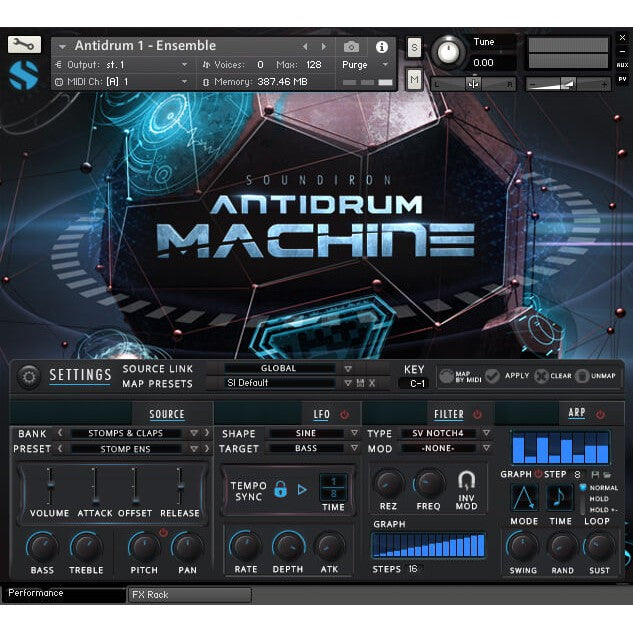Image resolution: width=633 pixels, height=633 pixels.
Task: Open the settings gear icon
Action: coord(28,377)
